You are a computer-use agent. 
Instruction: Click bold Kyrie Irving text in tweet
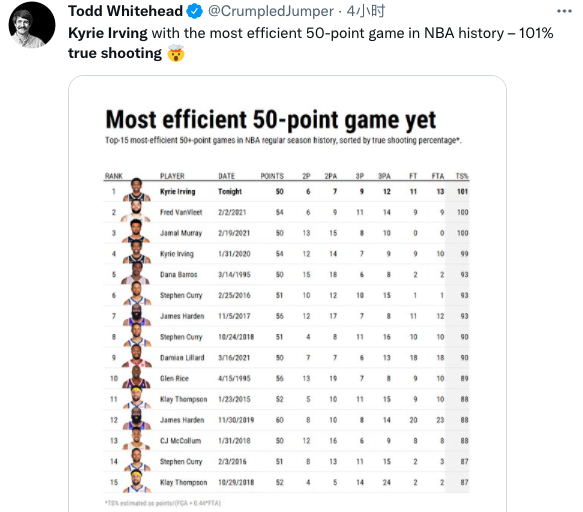coord(108,33)
